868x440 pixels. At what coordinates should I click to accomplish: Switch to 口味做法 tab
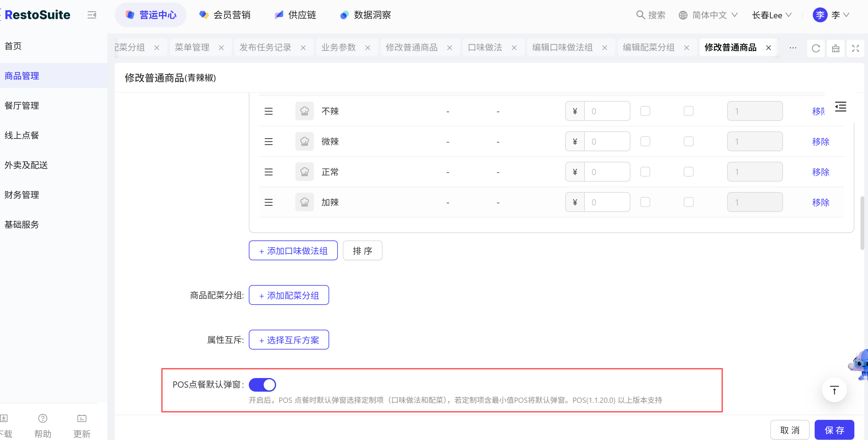coord(485,47)
